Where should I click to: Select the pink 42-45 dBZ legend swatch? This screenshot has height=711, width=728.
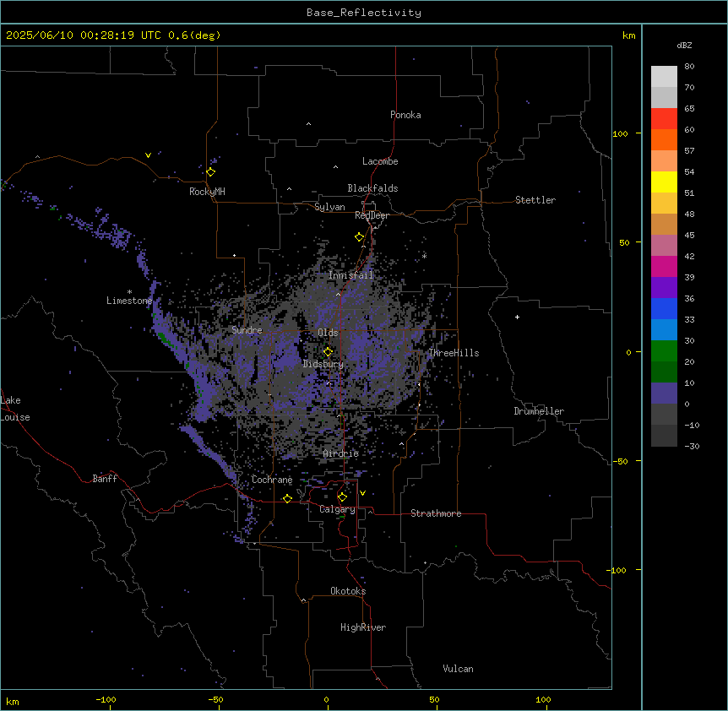coord(664,246)
